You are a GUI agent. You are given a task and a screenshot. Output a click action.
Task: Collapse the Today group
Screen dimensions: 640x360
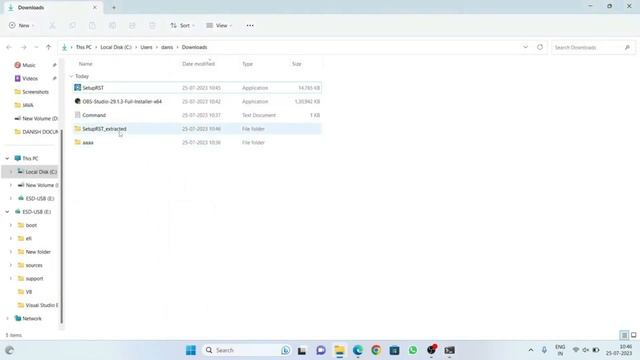[71, 76]
